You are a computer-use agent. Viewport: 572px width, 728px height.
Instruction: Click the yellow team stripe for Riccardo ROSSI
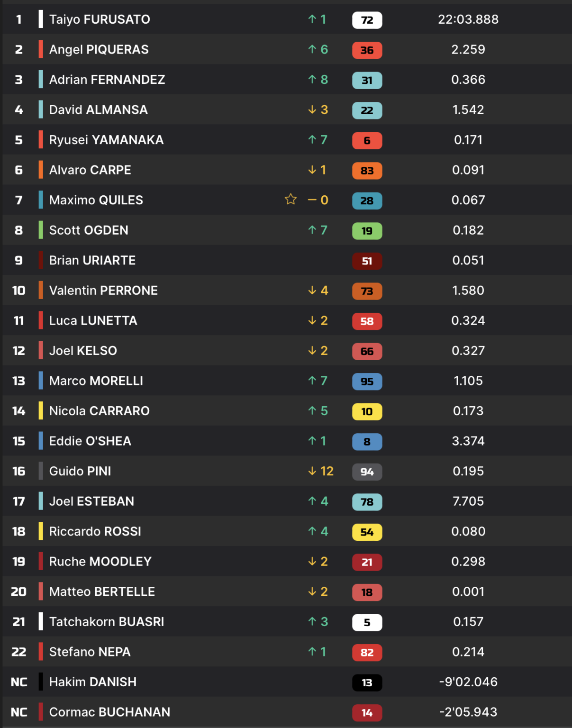(41, 531)
